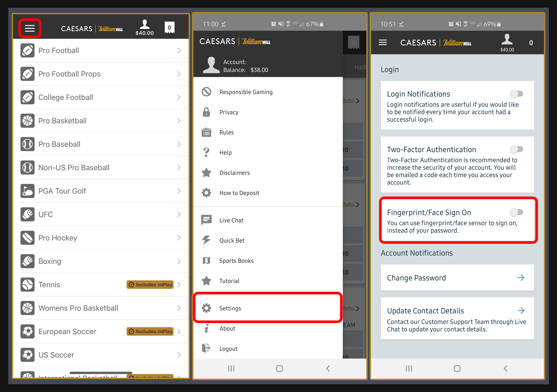Tap the Pro Hockey icon

[27, 238]
